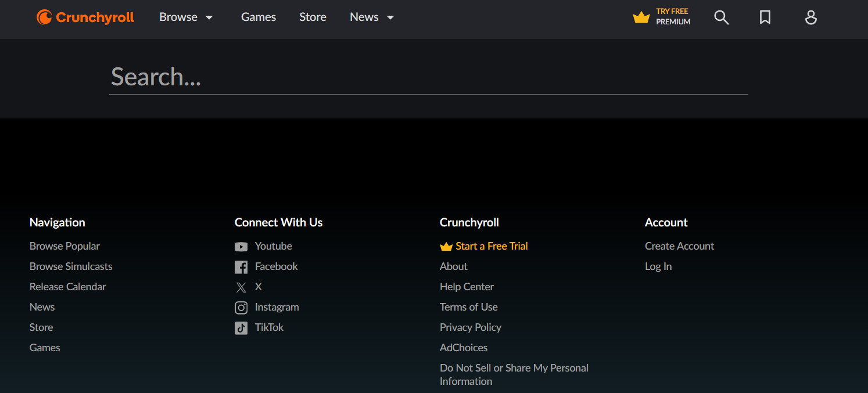Click Store link under Navigation
The width and height of the screenshot is (868, 393).
[41, 327]
